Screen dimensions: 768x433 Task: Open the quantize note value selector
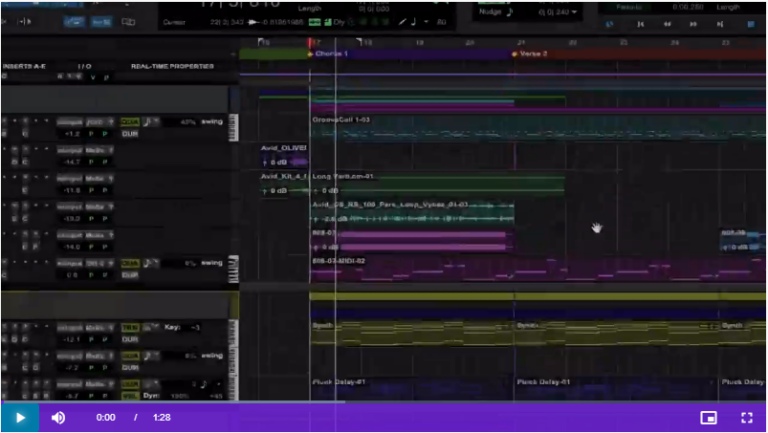146,121
